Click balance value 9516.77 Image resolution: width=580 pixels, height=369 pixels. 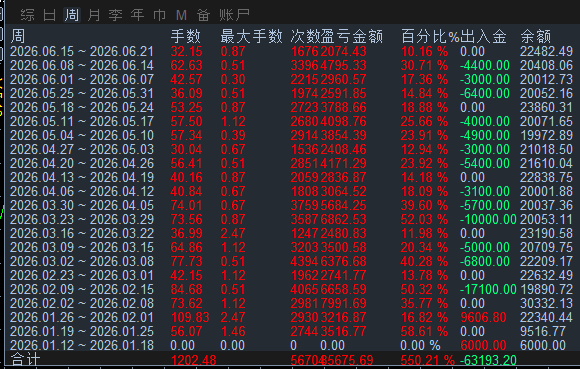(x=543, y=331)
